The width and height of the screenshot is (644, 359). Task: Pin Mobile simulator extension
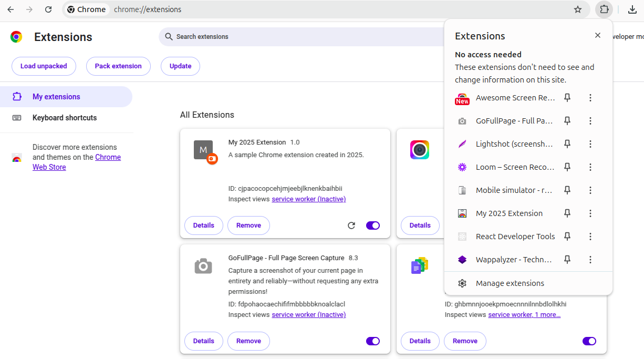point(567,190)
